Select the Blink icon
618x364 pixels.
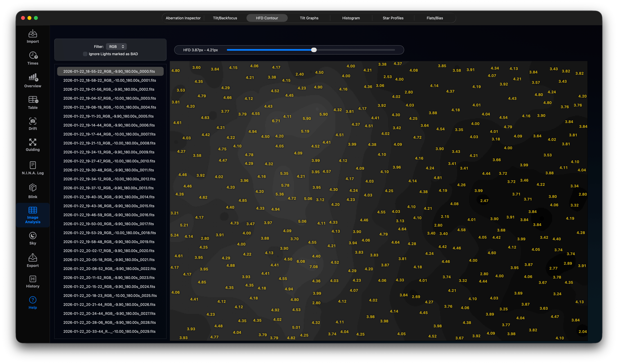click(33, 188)
